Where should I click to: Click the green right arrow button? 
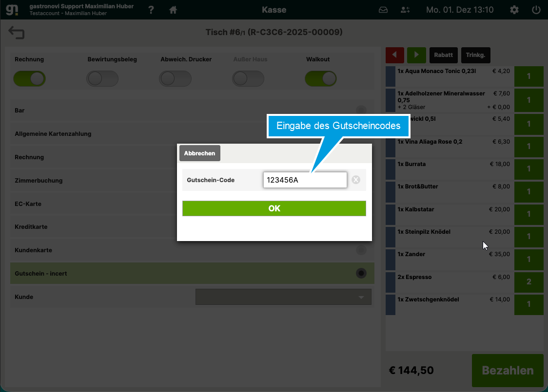[416, 55]
